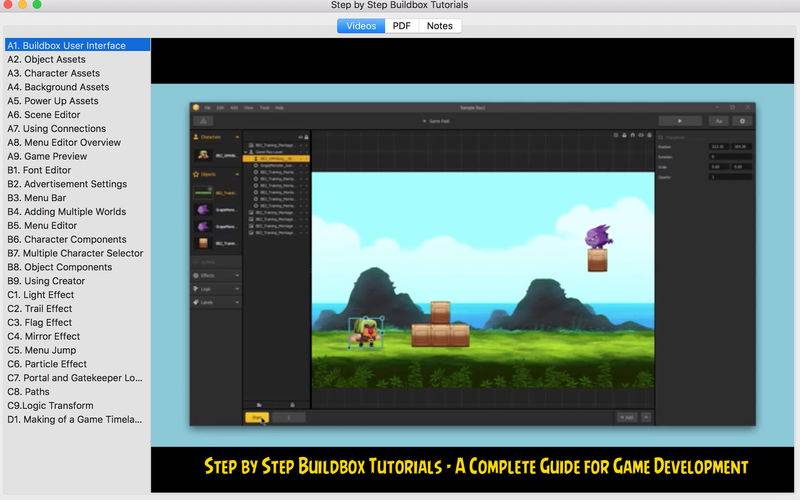
Task: Close the Step by Step Buildbox window
Action: point(8,5)
